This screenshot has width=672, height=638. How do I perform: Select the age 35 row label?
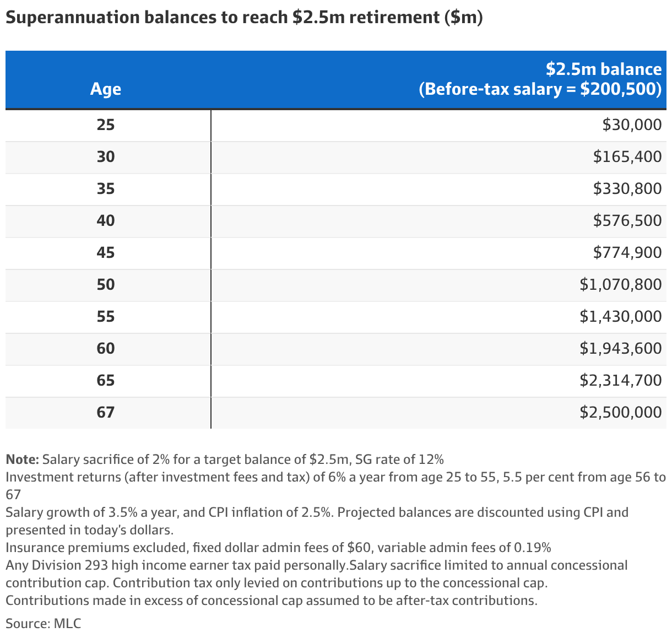106,189
